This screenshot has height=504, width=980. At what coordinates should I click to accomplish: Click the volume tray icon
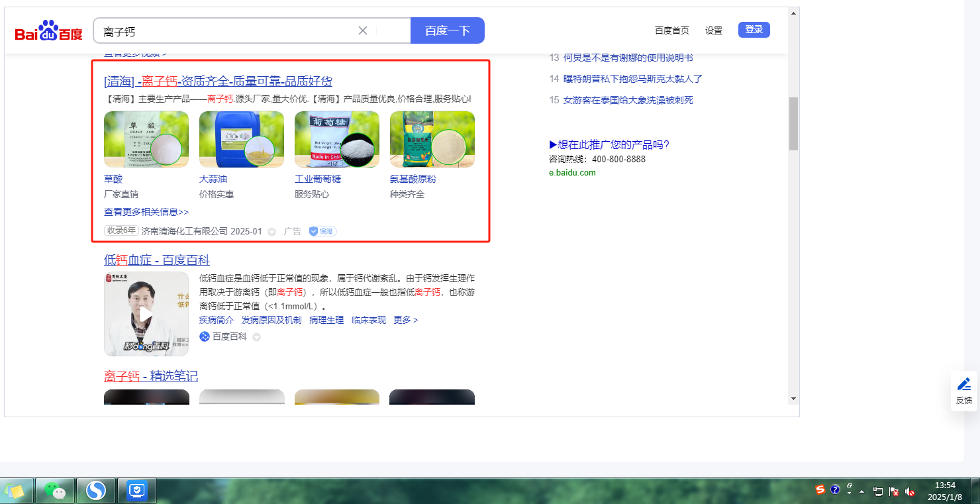[910, 492]
